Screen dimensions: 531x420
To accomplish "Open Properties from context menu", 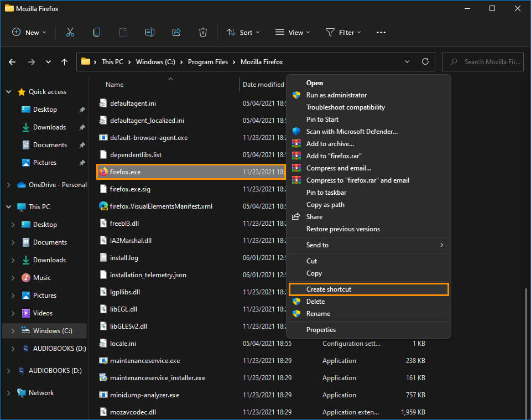I will (369, 330).
